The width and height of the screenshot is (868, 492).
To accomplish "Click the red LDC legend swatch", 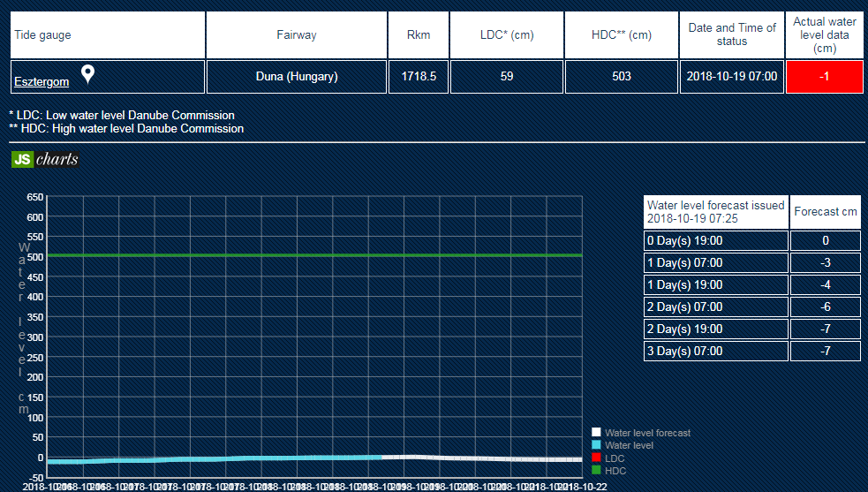I will point(596,458).
